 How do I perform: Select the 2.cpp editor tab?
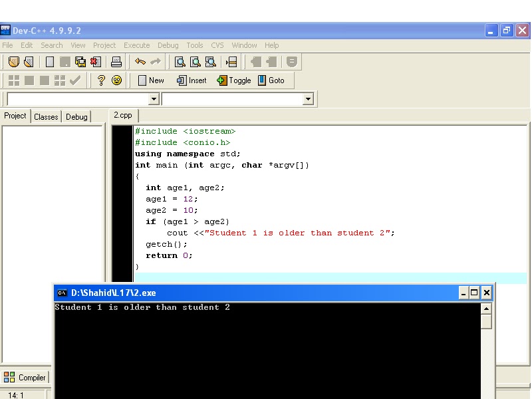pyautogui.click(x=123, y=115)
